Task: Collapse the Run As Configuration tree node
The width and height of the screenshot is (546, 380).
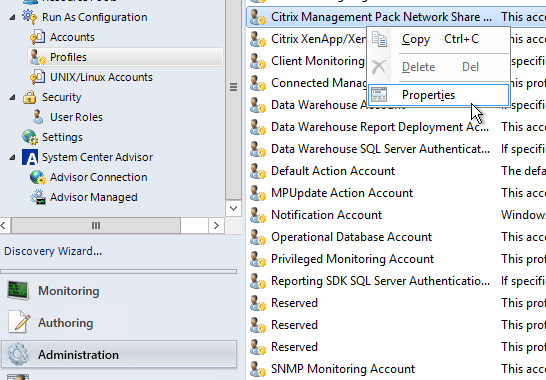Action: coord(12,17)
